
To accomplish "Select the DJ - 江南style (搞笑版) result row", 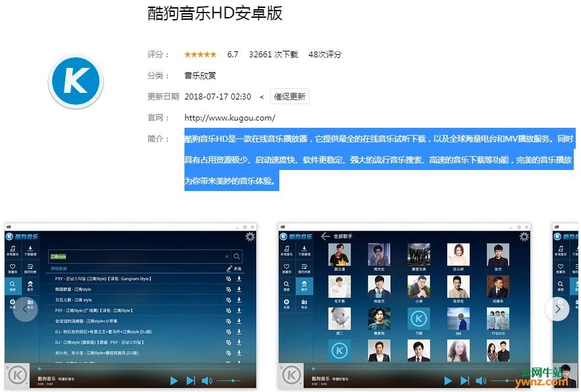I will 146,343.
